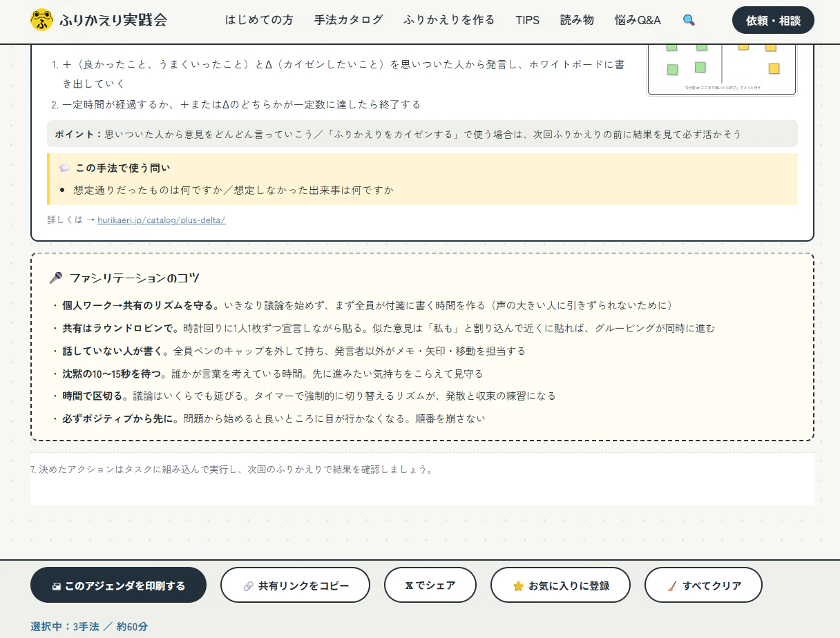Select ふりかえりを作る in the navigation

(x=449, y=20)
